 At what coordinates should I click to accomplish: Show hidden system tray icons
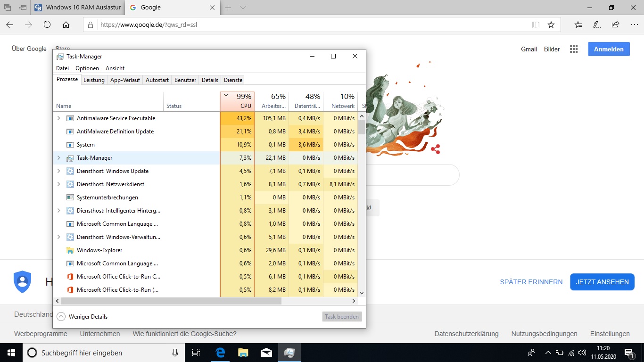(x=548, y=353)
